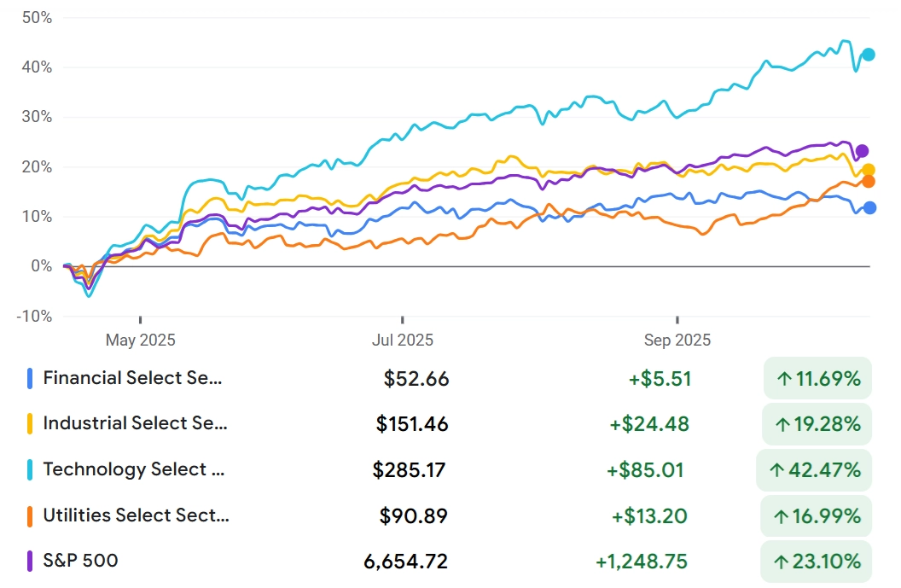The image size is (901, 588).
Task: Click the $285.17 price value
Action: point(409,469)
